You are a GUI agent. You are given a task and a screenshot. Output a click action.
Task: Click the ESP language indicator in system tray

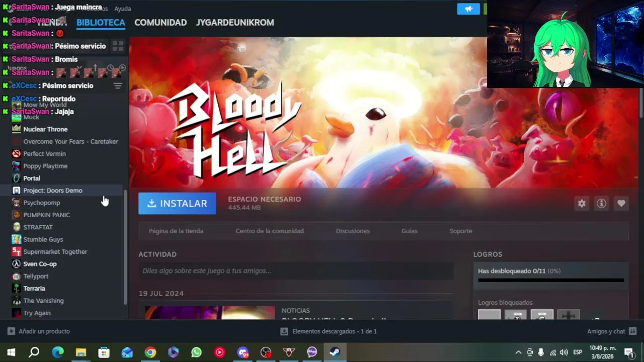[578, 352]
